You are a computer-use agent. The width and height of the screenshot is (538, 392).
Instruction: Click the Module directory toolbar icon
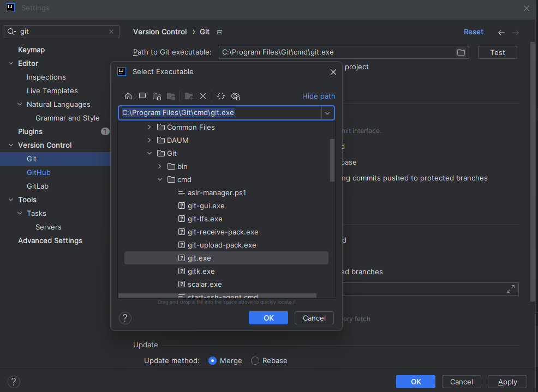pos(171,96)
